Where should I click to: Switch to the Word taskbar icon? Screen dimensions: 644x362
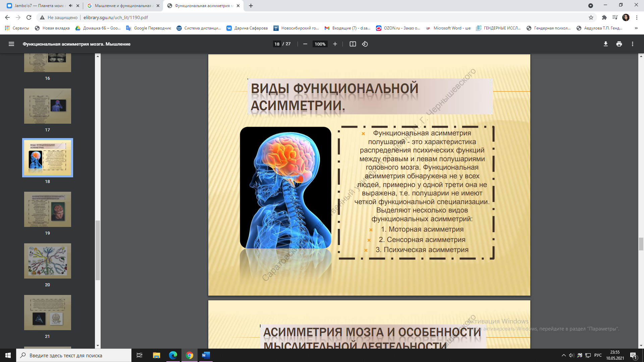pos(206,355)
